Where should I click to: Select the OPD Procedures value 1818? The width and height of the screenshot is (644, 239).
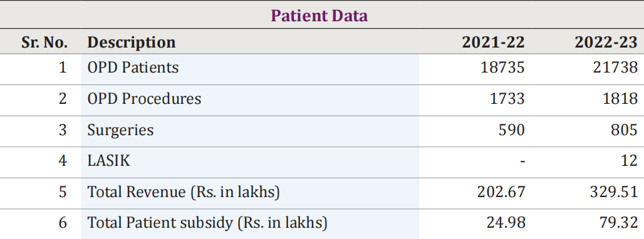coord(620,99)
